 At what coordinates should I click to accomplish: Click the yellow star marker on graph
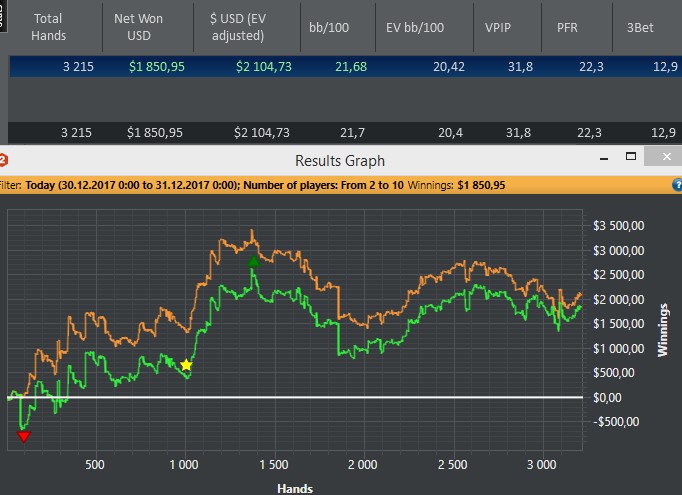[x=186, y=365]
